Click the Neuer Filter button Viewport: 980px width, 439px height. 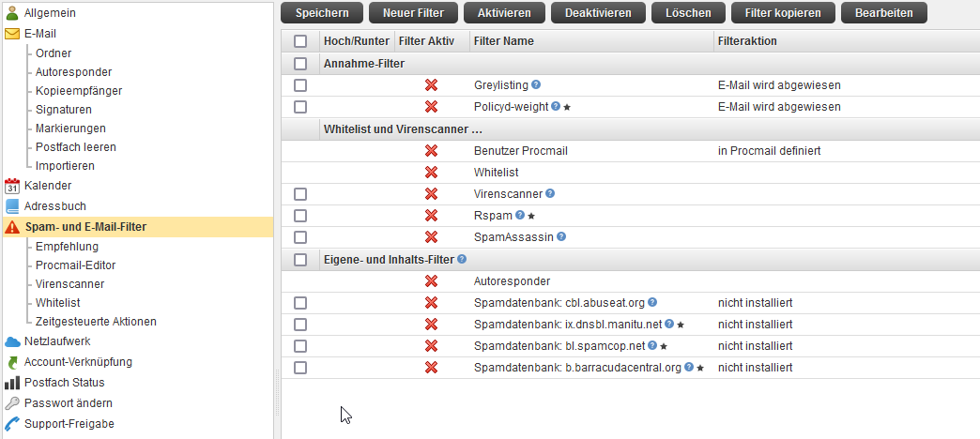click(x=413, y=12)
